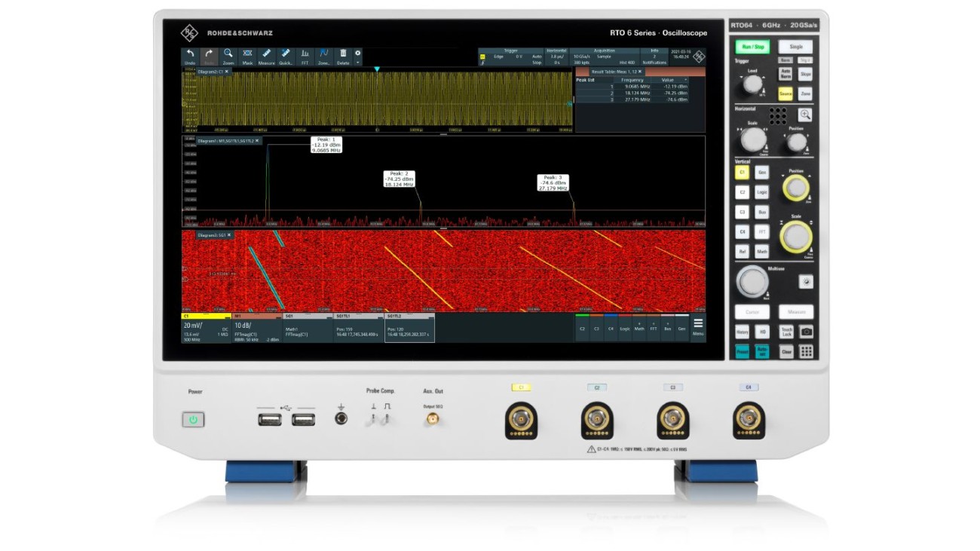Activate channel C2 in the bottom bar

pyautogui.click(x=583, y=329)
